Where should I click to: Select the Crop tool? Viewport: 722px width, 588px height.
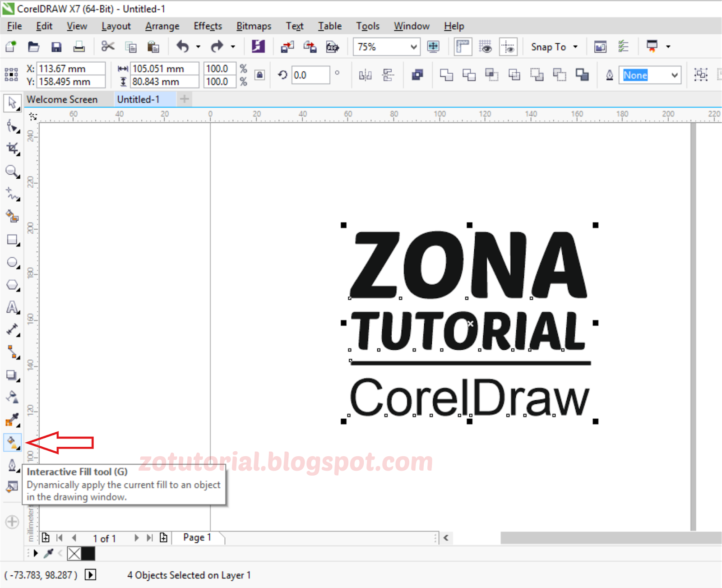(12, 148)
